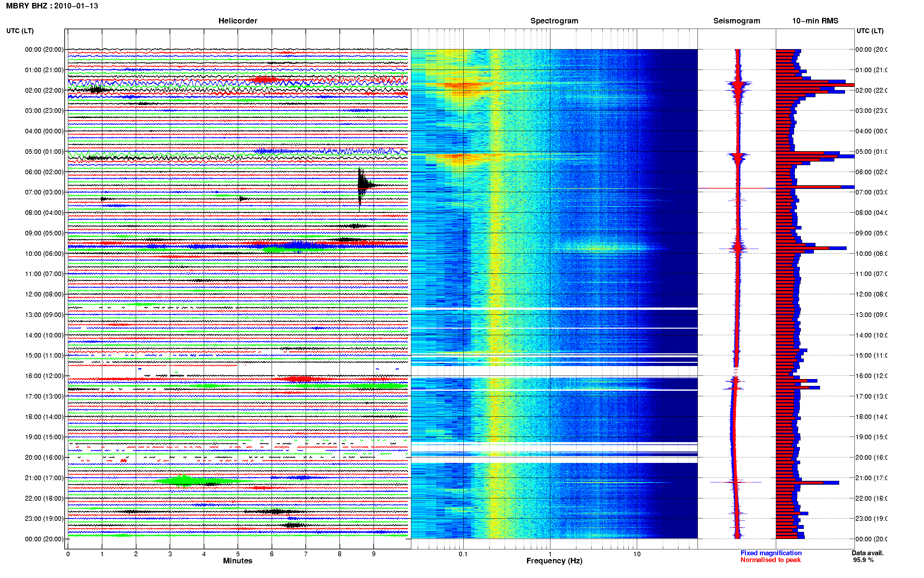Select the left '01:00 (21:00)' time label
Screen dimensions: 924x578
(x=44, y=70)
